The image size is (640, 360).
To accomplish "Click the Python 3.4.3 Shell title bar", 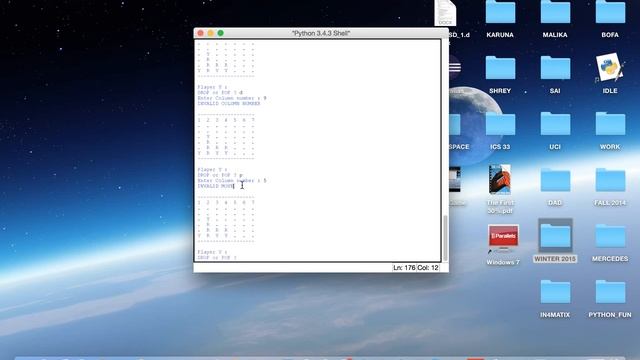I will 321,33.
